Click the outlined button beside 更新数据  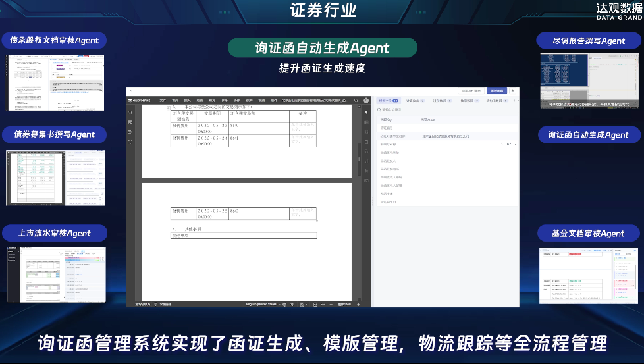(471, 91)
